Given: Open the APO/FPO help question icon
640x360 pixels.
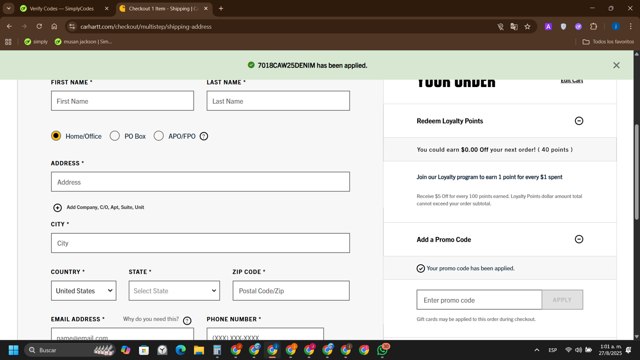Looking at the screenshot, I should (204, 136).
